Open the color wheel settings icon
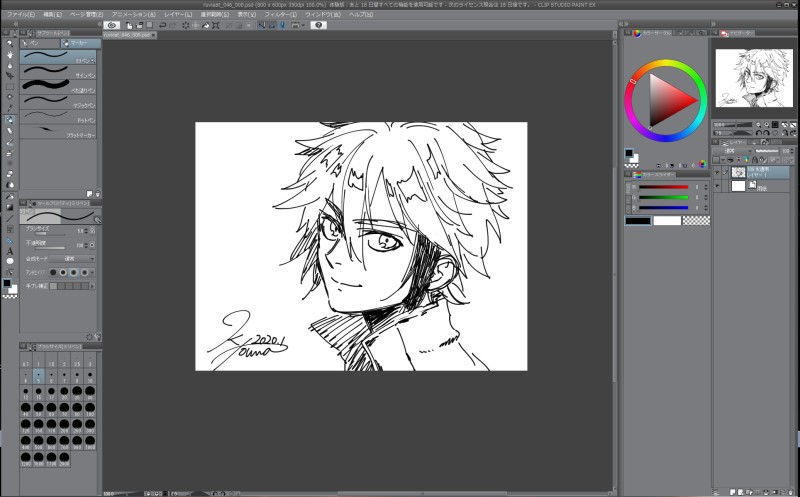The width and height of the screenshot is (800, 497). [x=703, y=164]
